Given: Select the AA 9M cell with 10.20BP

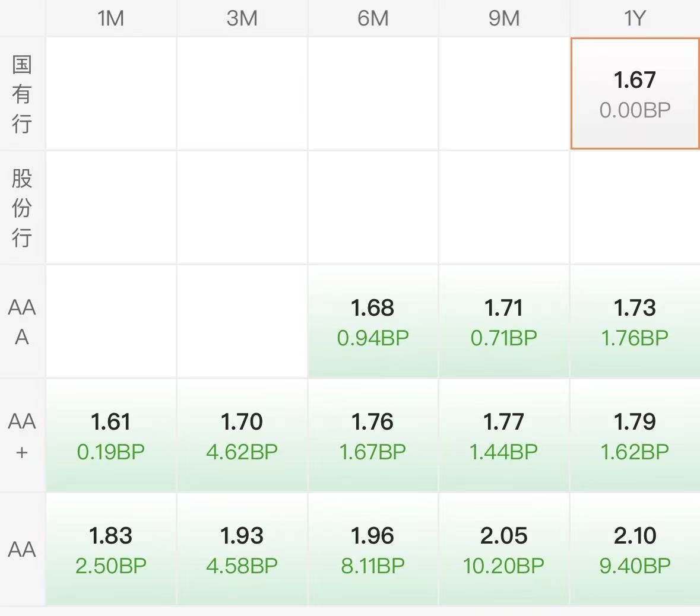Looking at the screenshot, I should 504,550.
